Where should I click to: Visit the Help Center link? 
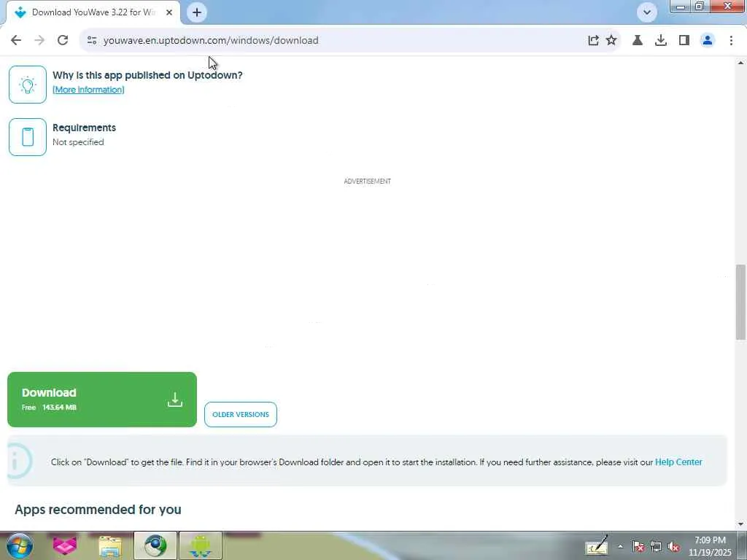pyautogui.click(x=678, y=462)
